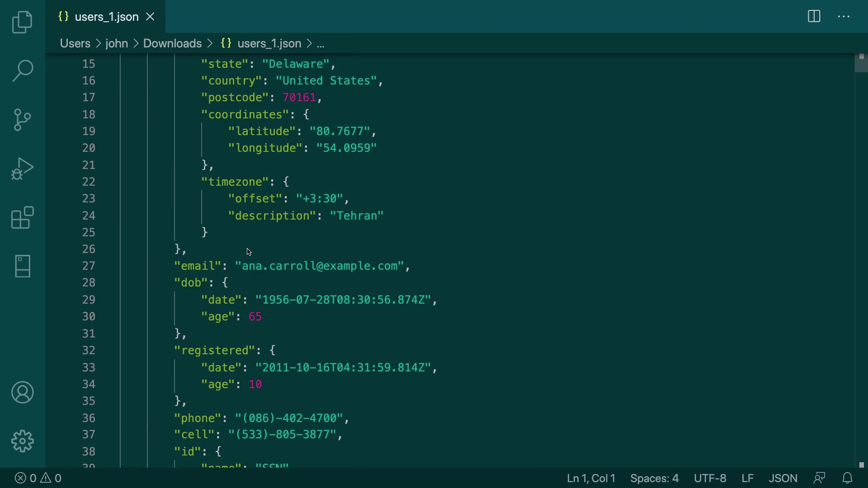Open the Manage gear menu

[x=22, y=441]
